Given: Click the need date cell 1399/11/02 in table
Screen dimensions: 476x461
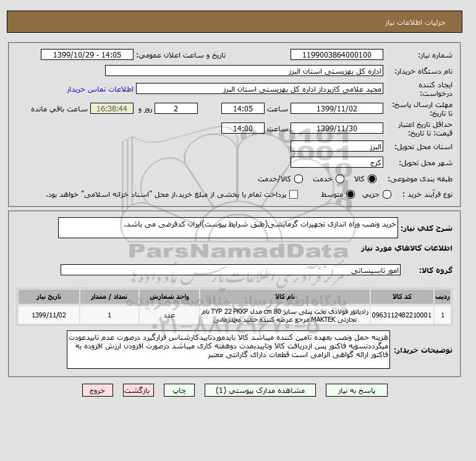Looking at the screenshot, I should 49,315.
